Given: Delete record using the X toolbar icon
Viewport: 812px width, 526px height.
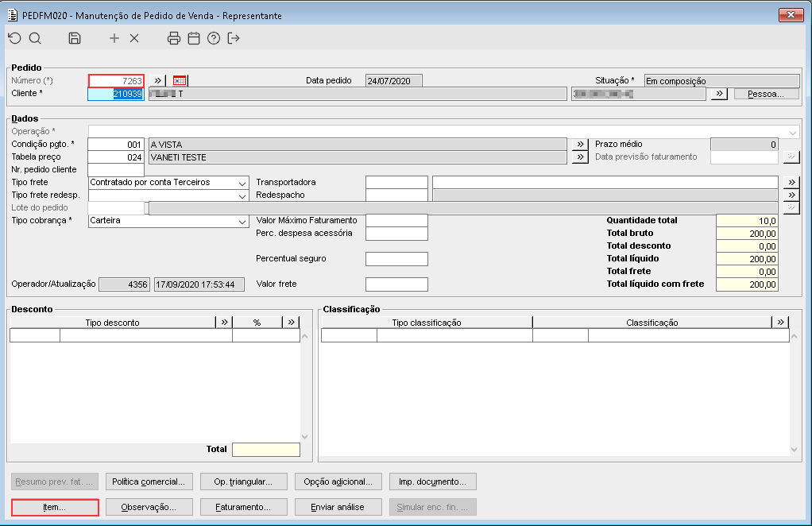Looking at the screenshot, I should coord(134,38).
